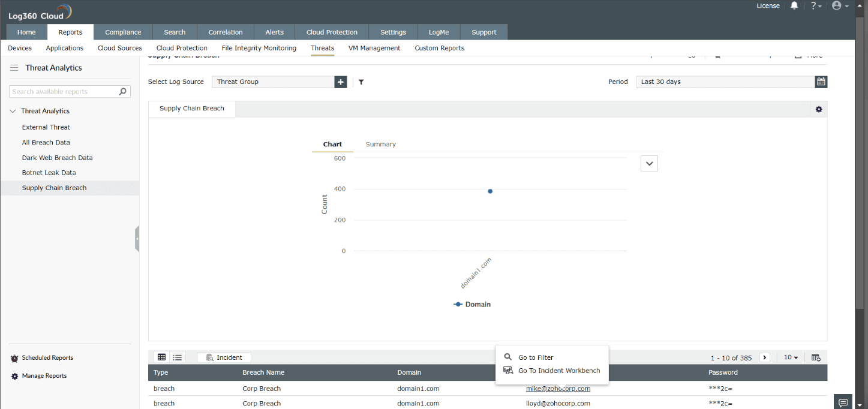Open the Compliance tab
868x409 pixels.
click(x=123, y=32)
